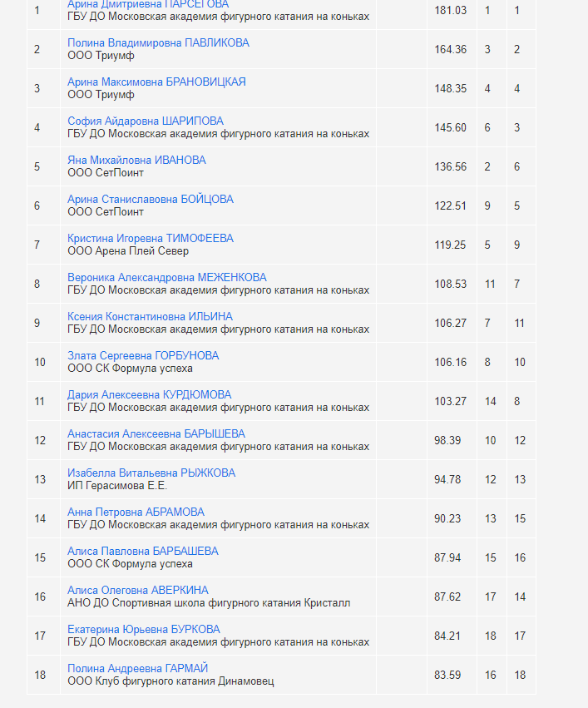Screen dimensions: 588x708
Task: Select total score 94.78
Action: pos(447,479)
